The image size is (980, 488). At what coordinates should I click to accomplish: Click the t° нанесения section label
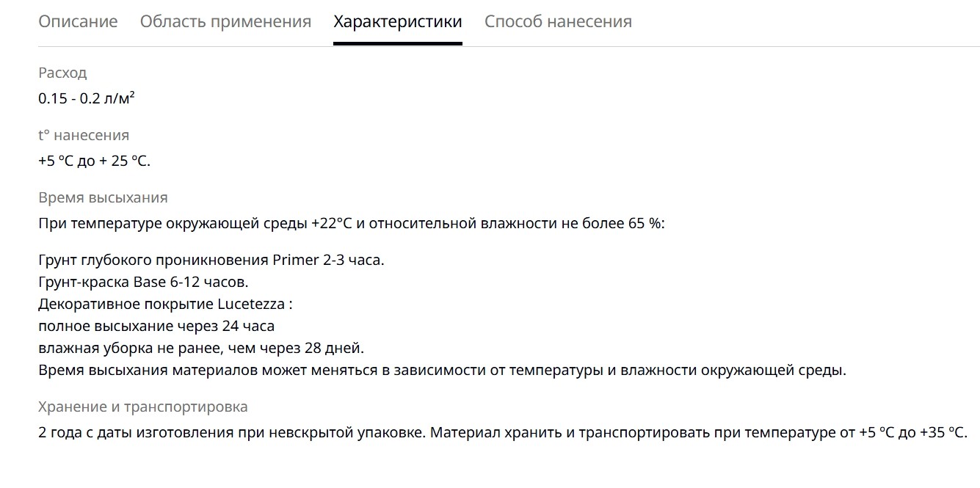click(x=84, y=135)
